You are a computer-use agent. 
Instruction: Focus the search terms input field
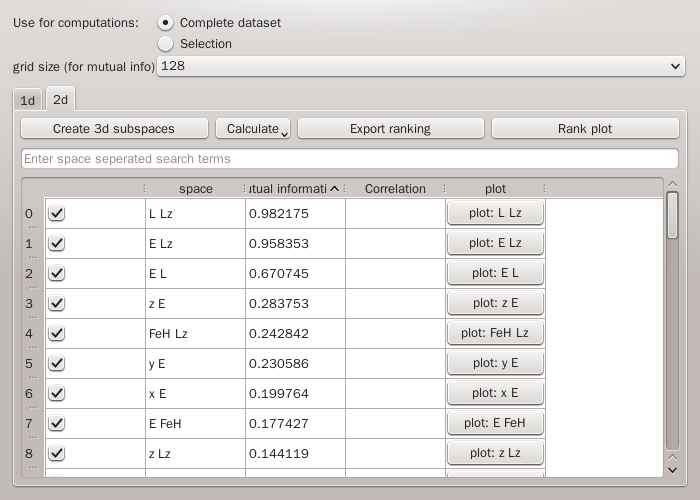pos(349,159)
